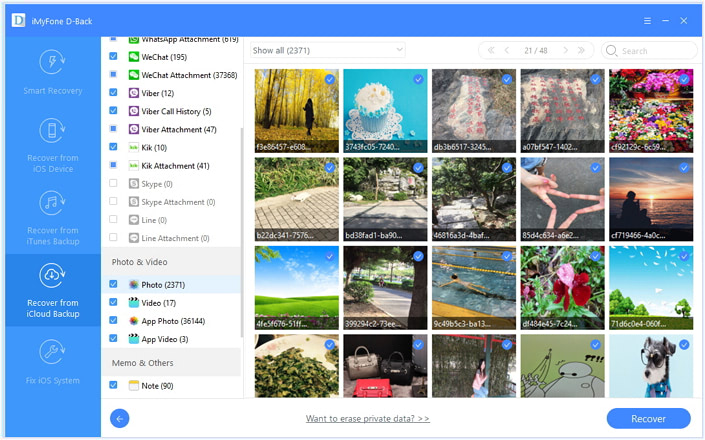Viewport: 705px width, 440px height.
Task: Go to the first page of photos
Action: coord(490,50)
